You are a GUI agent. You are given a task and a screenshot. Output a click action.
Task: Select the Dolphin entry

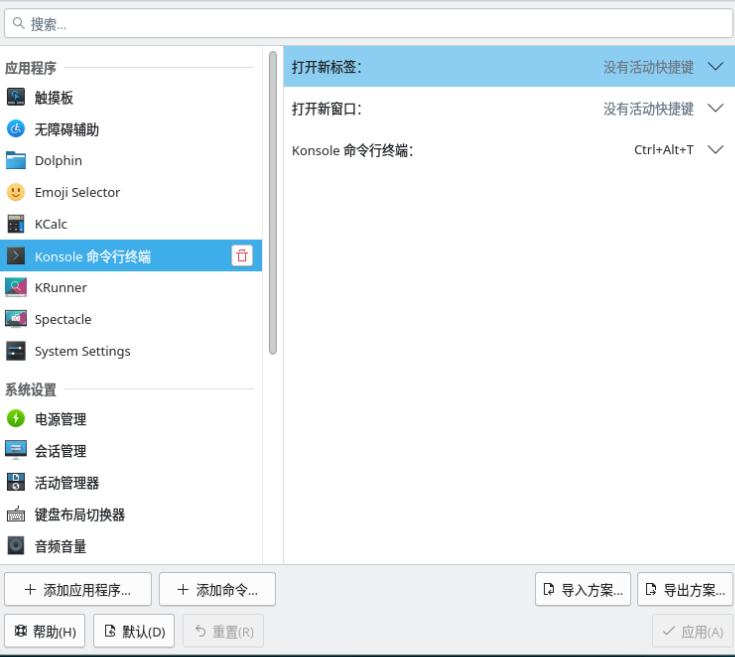131,161
